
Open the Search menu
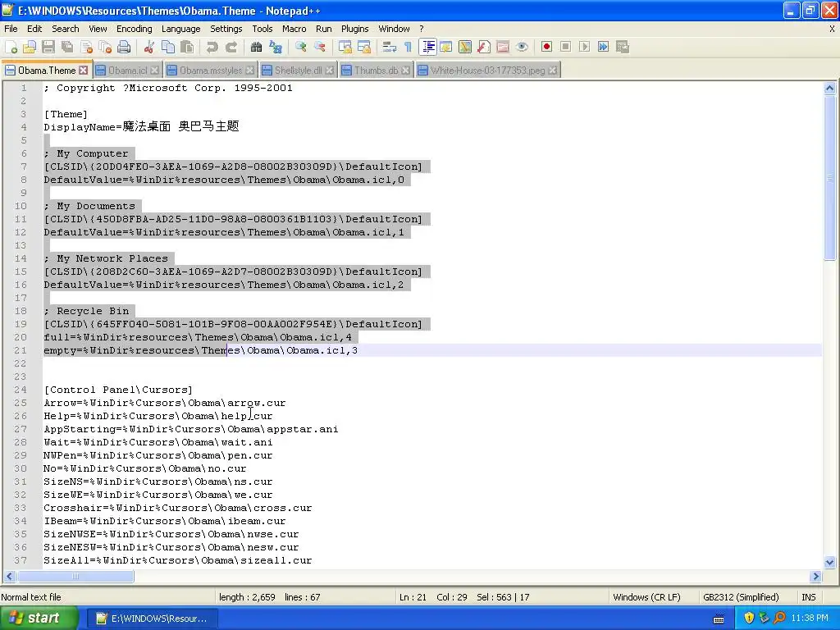point(66,29)
